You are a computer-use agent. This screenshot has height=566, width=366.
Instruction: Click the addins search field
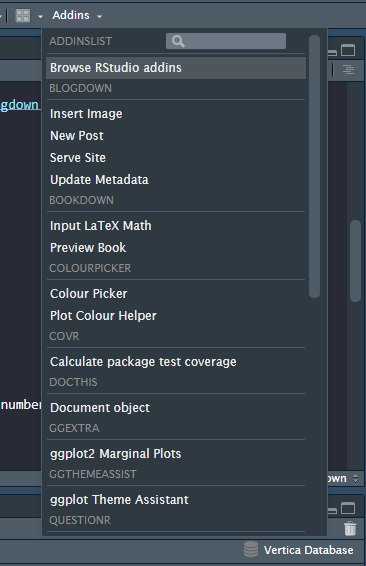(x=226, y=41)
